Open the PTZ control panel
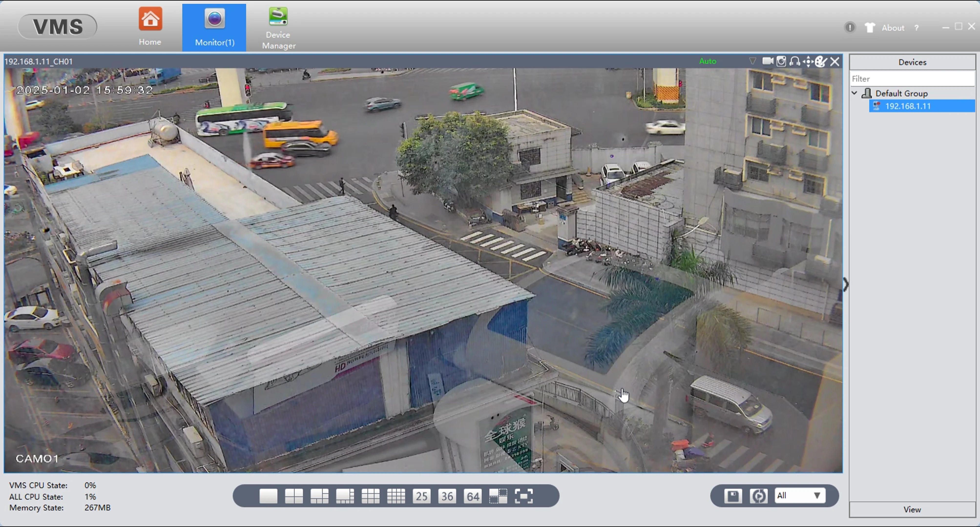The width and height of the screenshot is (980, 527). [808, 61]
